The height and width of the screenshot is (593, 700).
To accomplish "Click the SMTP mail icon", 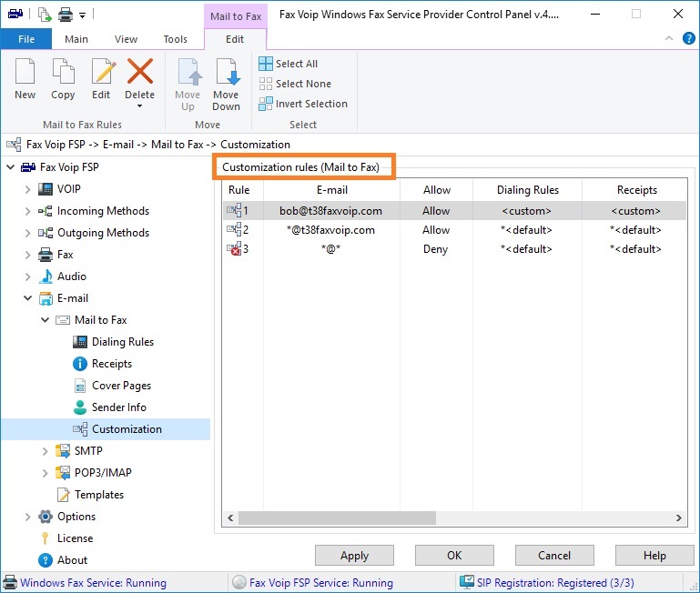I will [63, 451].
